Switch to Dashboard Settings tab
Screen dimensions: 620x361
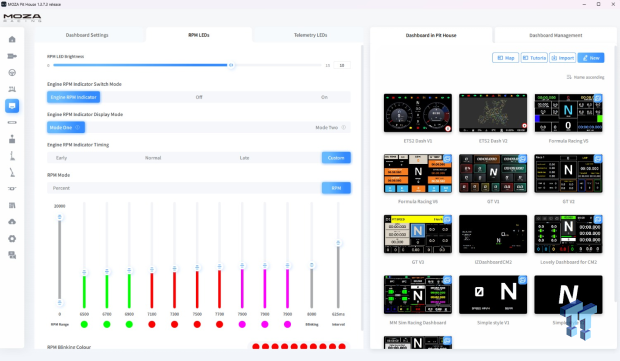coord(87,35)
